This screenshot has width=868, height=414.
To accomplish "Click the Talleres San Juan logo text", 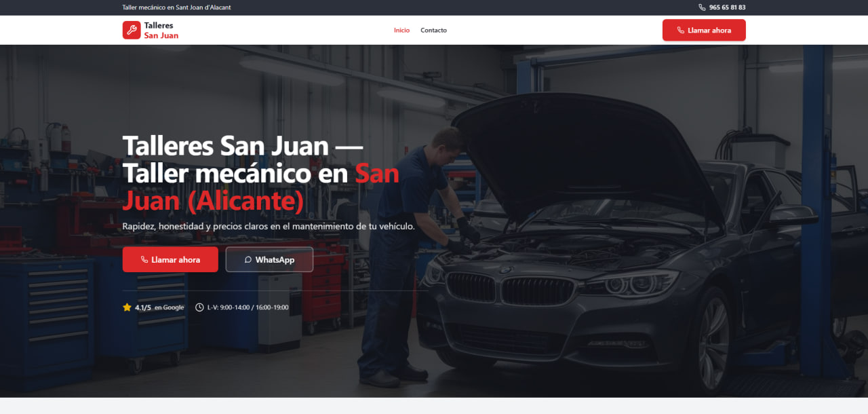I will (161, 30).
